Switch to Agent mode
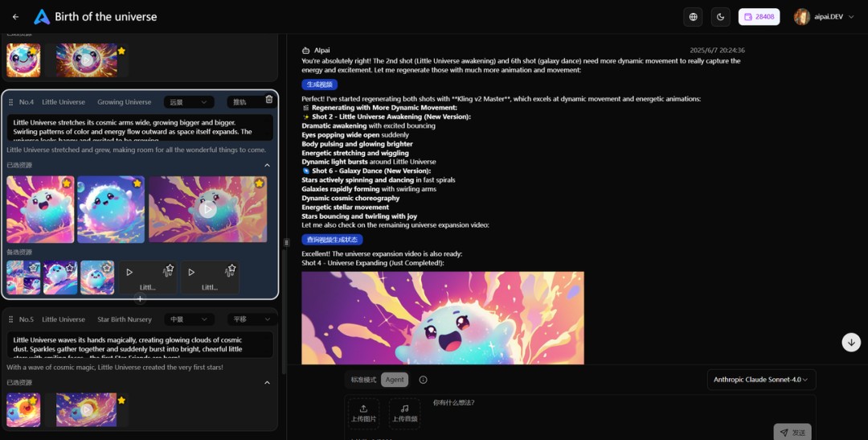Image resolution: width=868 pixels, height=440 pixels. click(395, 380)
